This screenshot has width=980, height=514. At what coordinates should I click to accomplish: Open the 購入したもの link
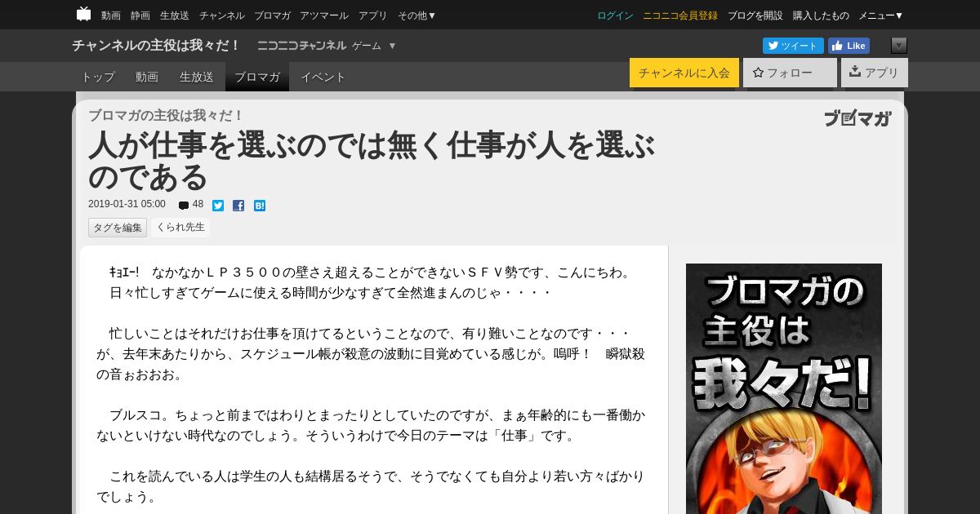click(x=821, y=16)
